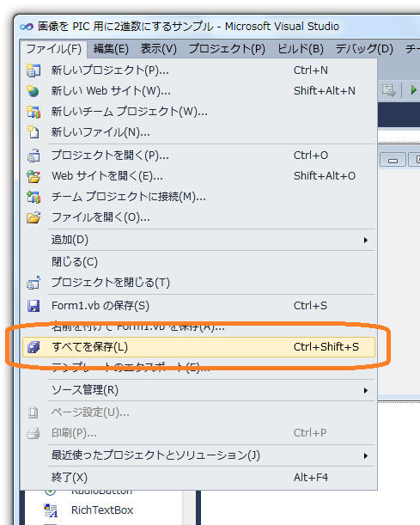The height and width of the screenshot is (525, 420).
Task: Choose 終了(X) to exit
Action: [198, 478]
